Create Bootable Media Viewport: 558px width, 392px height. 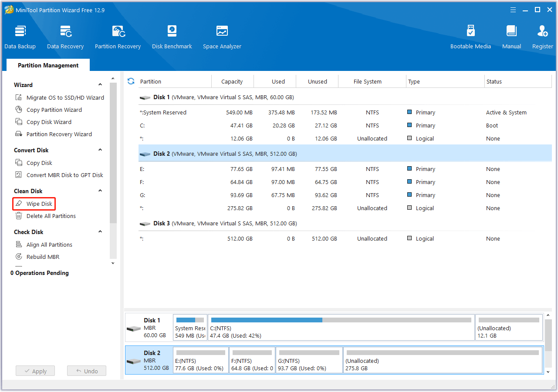470,37
